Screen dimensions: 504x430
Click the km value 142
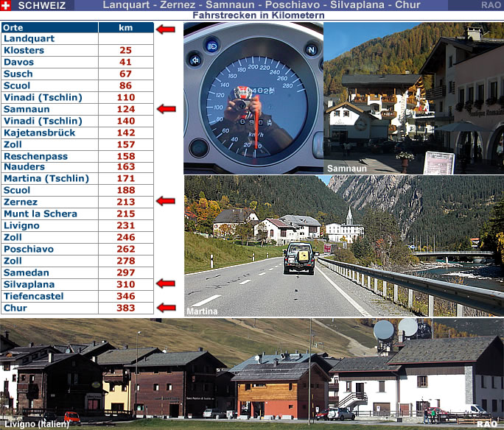(126, 133)
